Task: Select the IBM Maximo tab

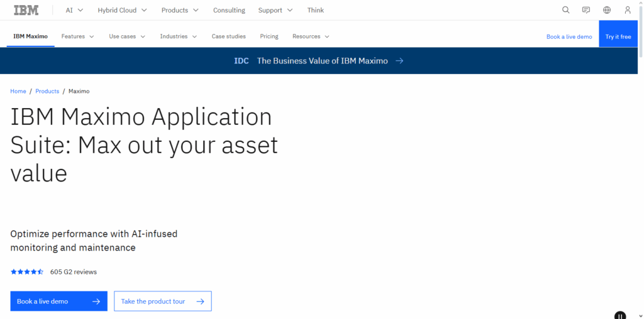Action: 30,36
